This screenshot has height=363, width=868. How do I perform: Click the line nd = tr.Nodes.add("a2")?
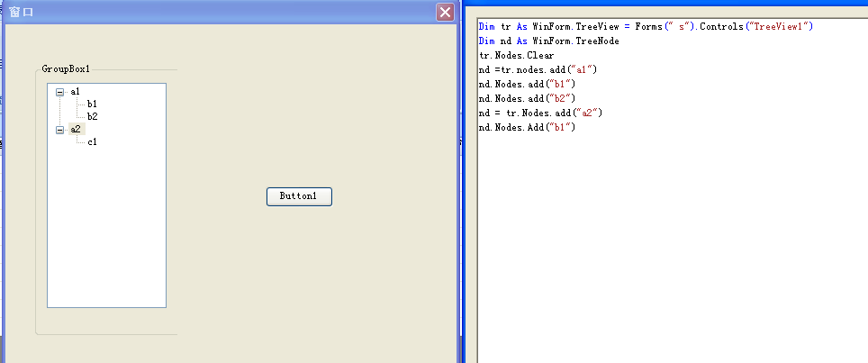[x=540, y=113]
